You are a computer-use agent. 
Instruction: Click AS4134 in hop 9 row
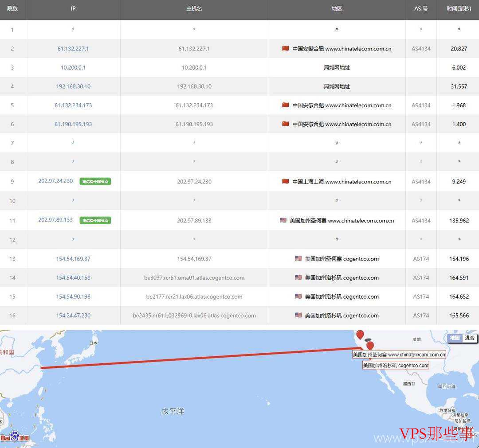pyautogui.click(x=421, y=182)
